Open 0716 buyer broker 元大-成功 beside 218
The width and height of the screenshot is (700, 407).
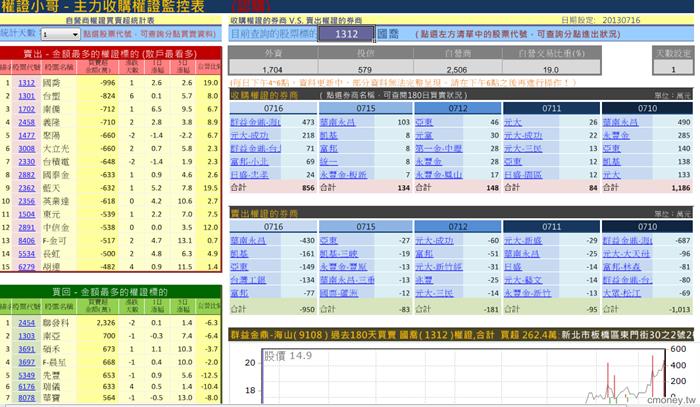tap(250, 135)
